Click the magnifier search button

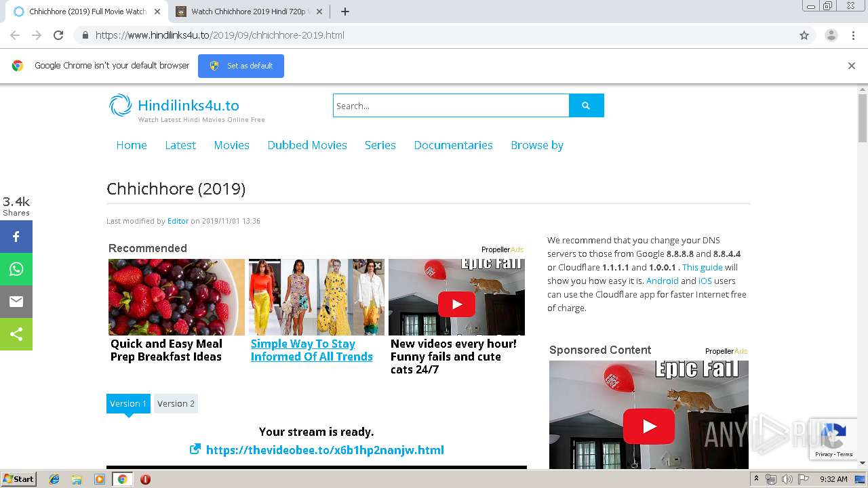[x=586, y=106]
